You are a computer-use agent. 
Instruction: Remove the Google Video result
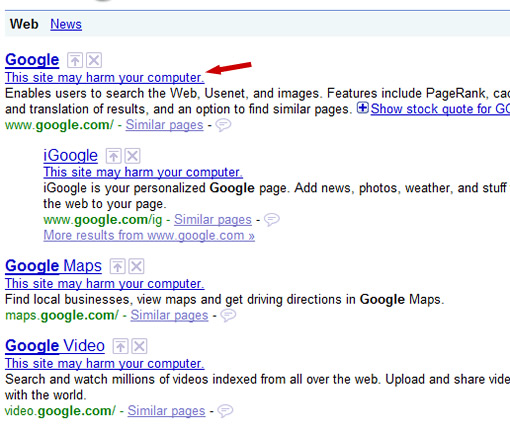click(139, 346)
